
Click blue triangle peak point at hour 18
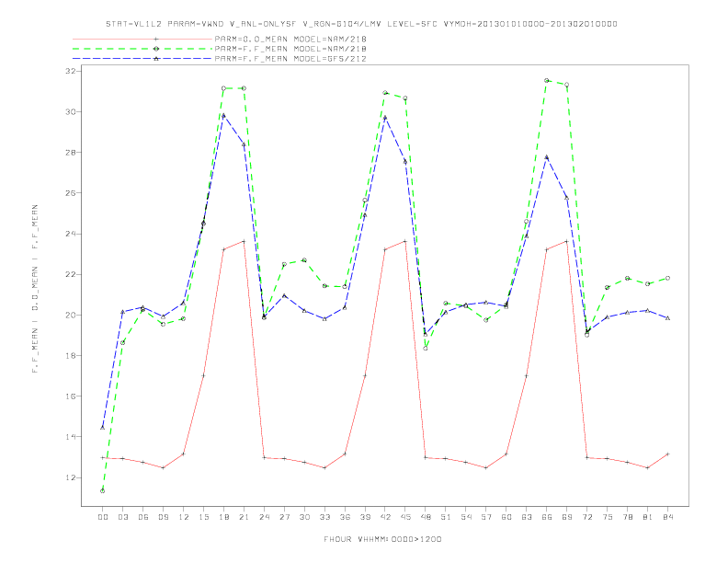(223, 116)
